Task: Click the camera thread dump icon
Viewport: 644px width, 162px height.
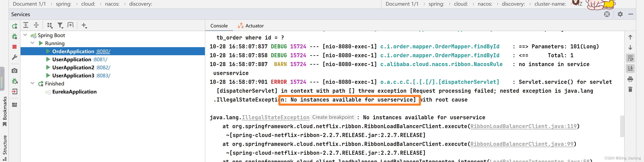Action: click(14, 71)
